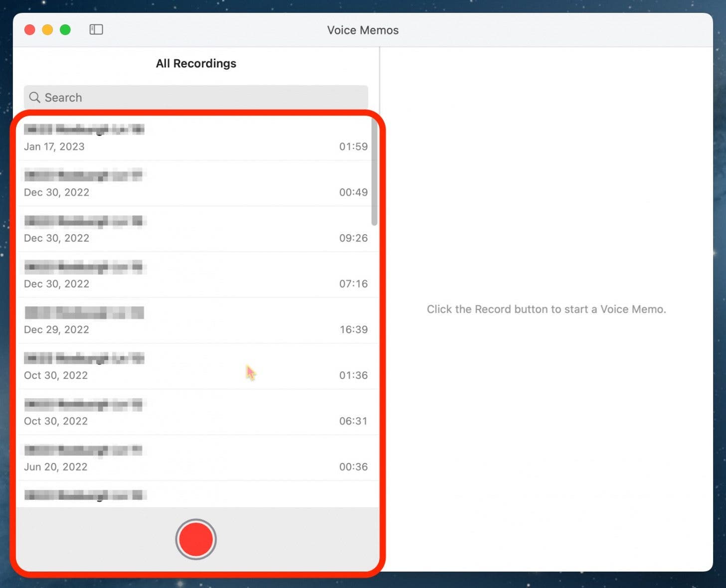This screenshot has width=726, height=588.
Task: Click the yellow minimize window control
Action: tap(47, 29)
